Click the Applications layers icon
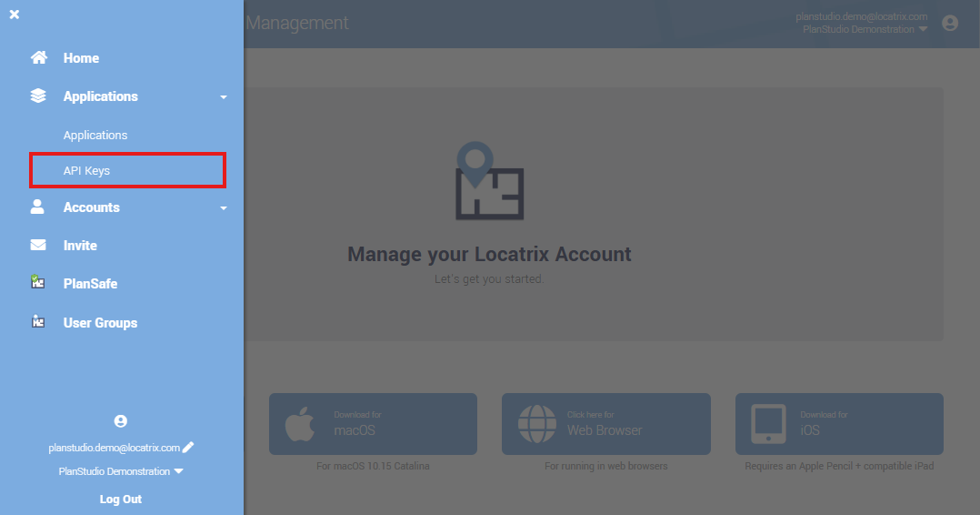This screenshot has width=980, height=515. point(38,96)
